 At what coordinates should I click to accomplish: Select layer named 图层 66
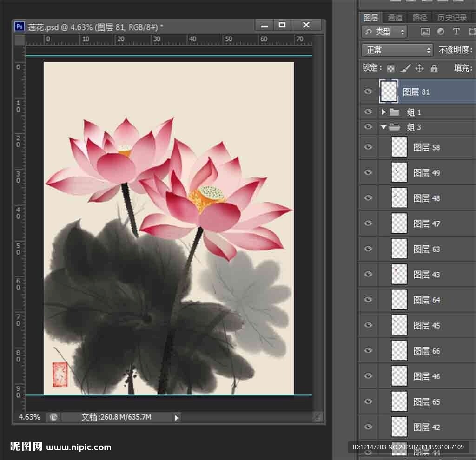pos(427,351)
